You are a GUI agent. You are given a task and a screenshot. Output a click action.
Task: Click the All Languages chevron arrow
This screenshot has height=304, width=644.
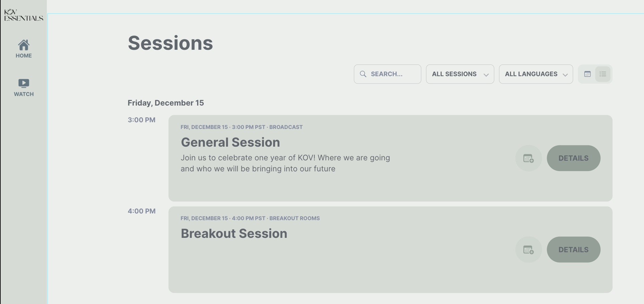(565, 75)
